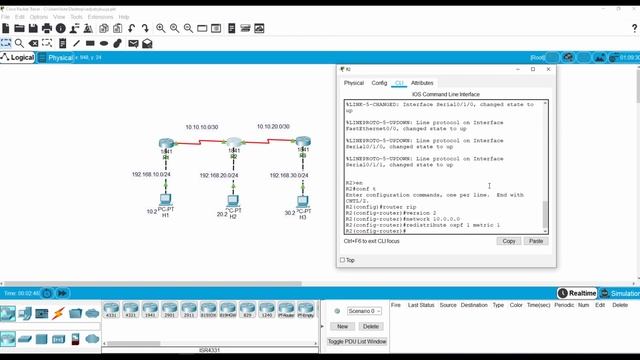Create a New scenario
640x360 pixels.
[342, 326]
